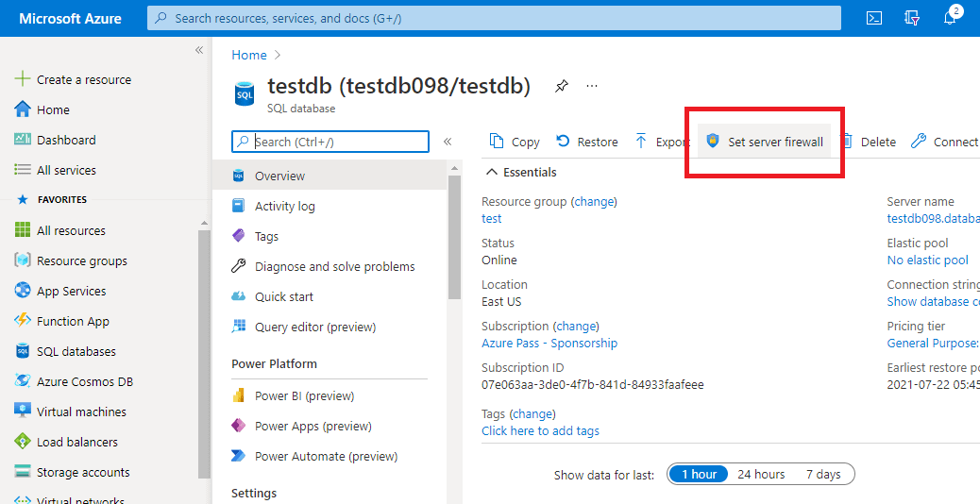Select 1 hour data range
The height and width of the screenshot is (504, 980).
(699, 474)
